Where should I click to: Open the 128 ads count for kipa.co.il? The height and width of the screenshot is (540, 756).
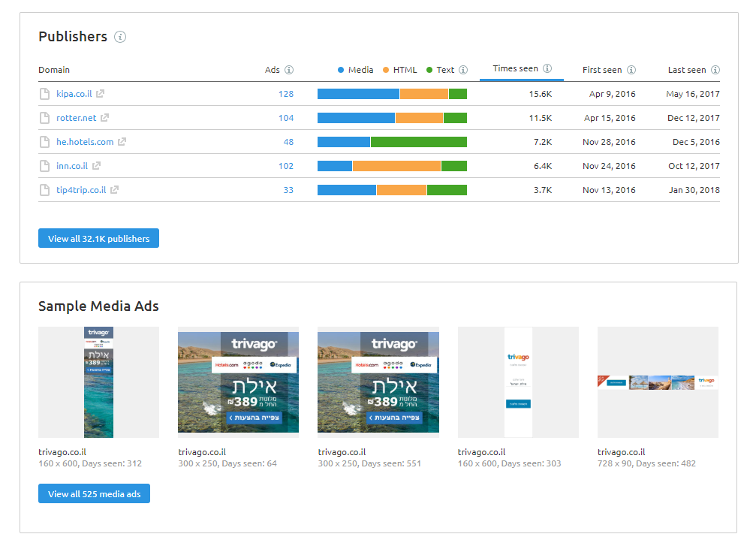click(x=286, y=94)
